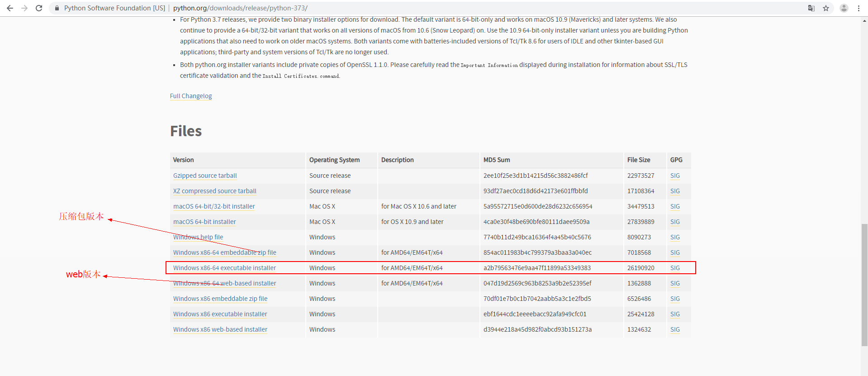Image resolution: width=868 pixels, height=376 pixels.
Task: Open the Full Changelog link
Action: pyautogui.click(x=191, y=96)
